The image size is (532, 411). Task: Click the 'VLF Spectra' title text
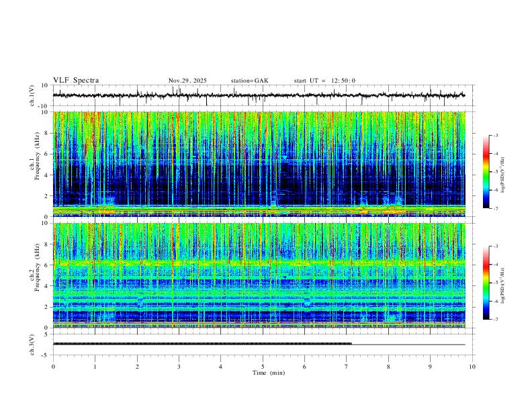[76, 81]
